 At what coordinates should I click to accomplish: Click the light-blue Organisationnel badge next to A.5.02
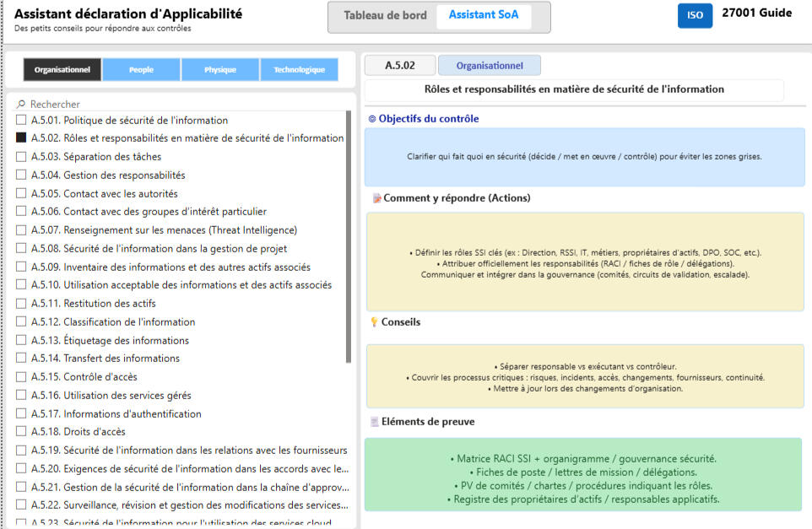coord(490,65)
